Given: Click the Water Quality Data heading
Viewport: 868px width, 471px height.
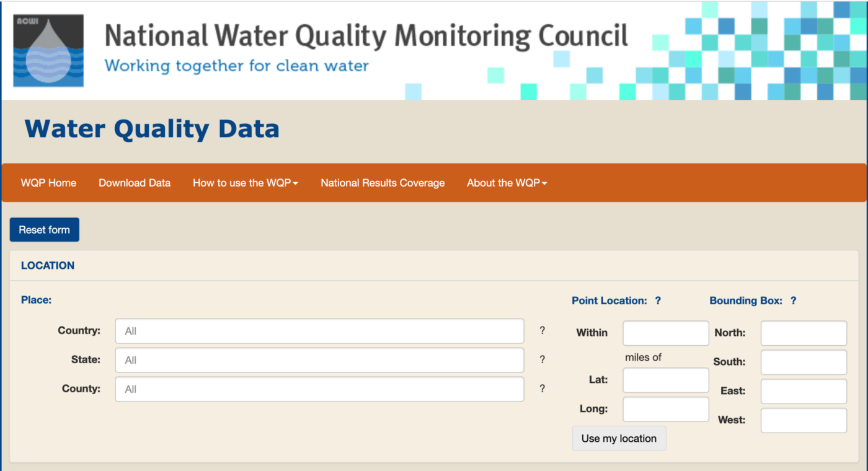Looking at the screenshot, I should pos(152,129).
